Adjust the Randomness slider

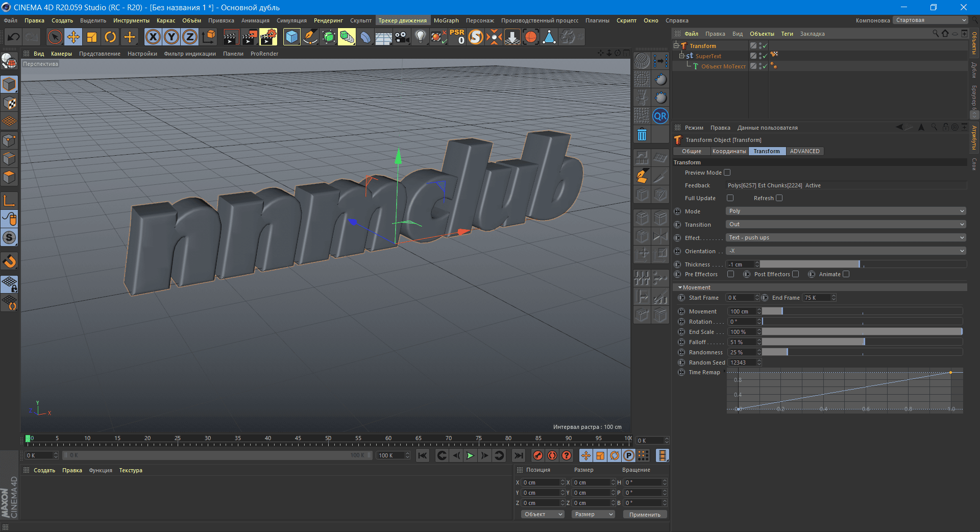click(862, 352)
